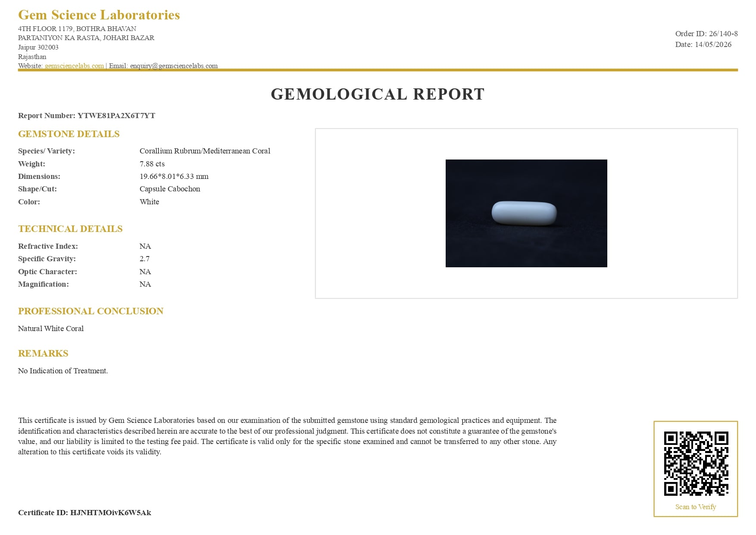This screenshot has width=756, height=535.
Task: Select the Optic Character NA value
Action: coord(145,272)
